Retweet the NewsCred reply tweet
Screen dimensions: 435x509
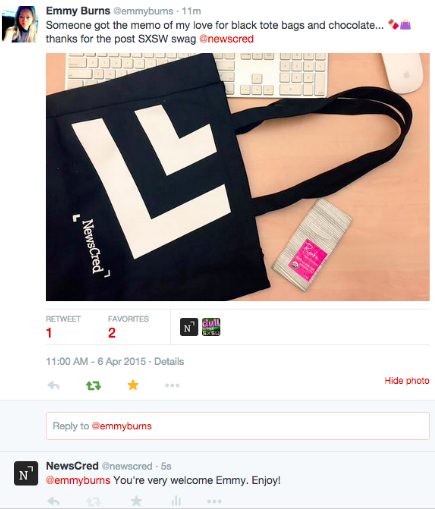pos(93,501)
